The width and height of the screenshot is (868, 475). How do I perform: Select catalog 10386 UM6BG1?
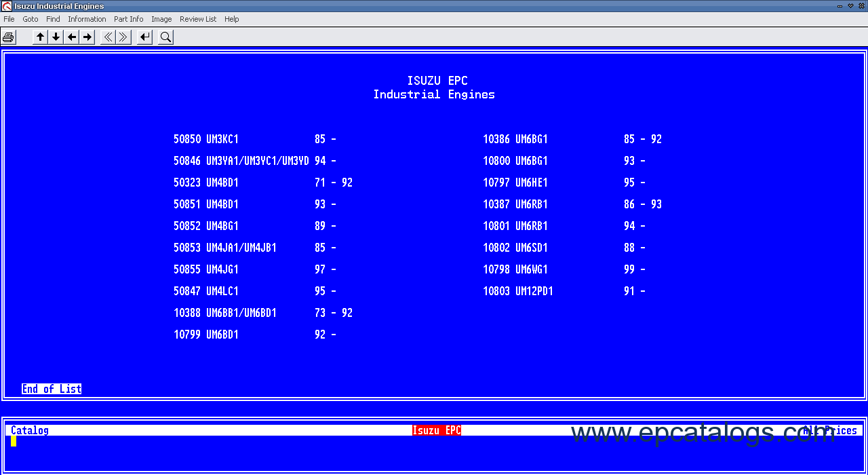click(572, 139)
